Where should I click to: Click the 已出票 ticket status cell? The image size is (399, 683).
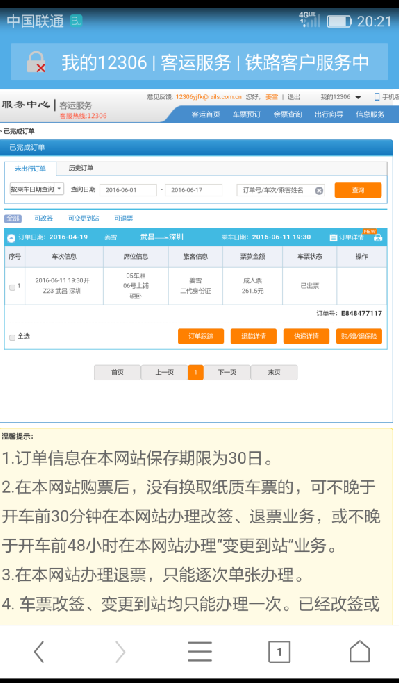coord(309,286)
